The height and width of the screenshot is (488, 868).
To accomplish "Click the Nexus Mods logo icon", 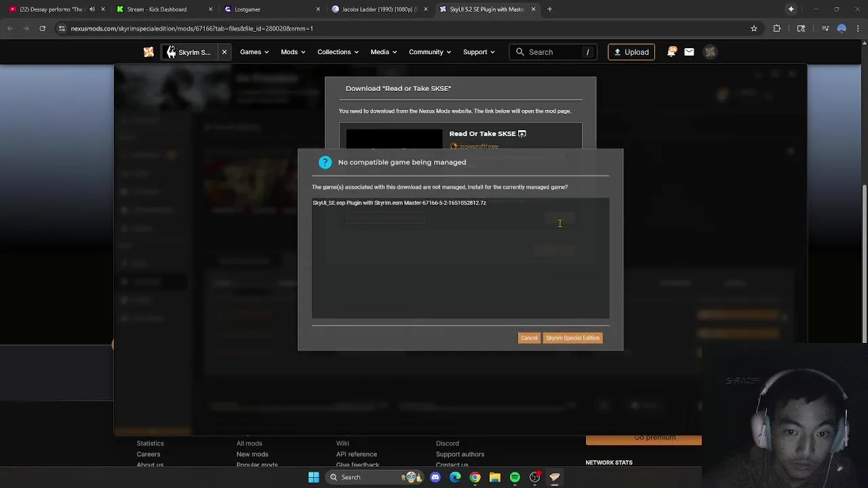I will pyautogui.click(x=149, y=52).
